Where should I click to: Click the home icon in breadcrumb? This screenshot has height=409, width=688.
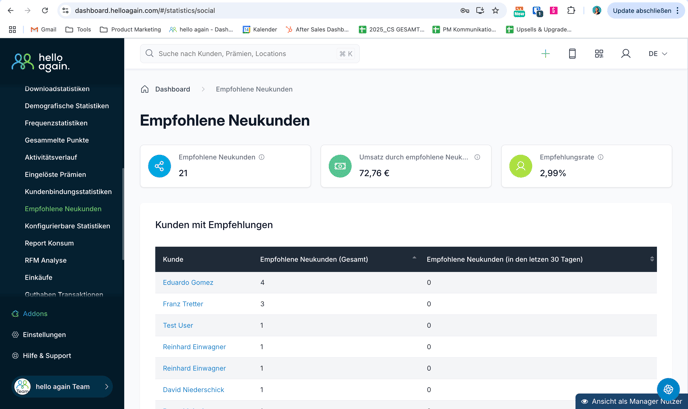[145, 89]
